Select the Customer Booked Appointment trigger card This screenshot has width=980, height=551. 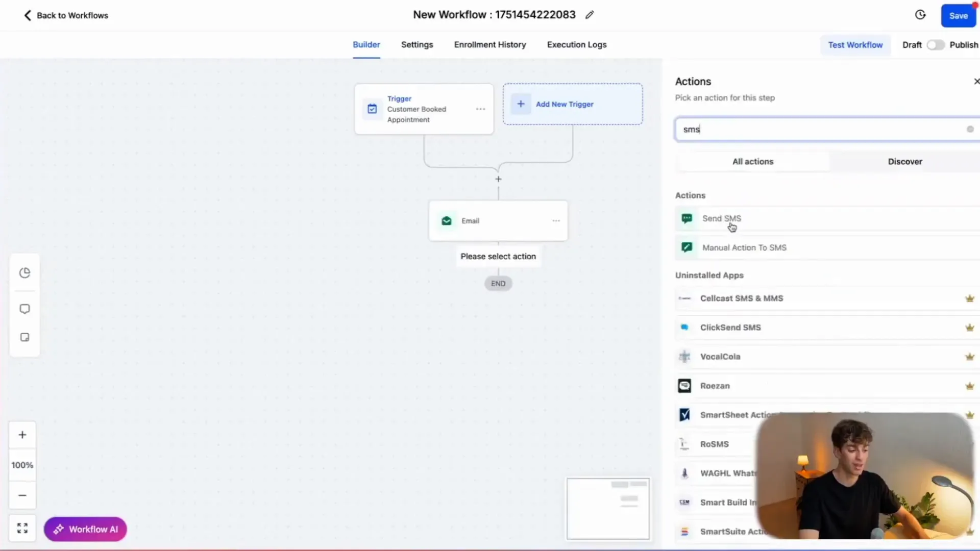tap(424, 109)
